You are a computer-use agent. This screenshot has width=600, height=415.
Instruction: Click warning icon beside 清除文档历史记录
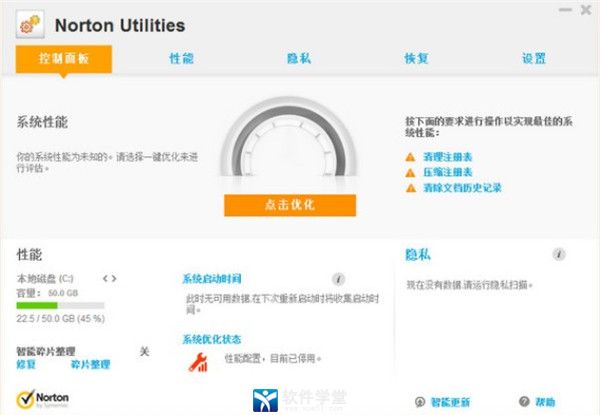click(411, 188)
